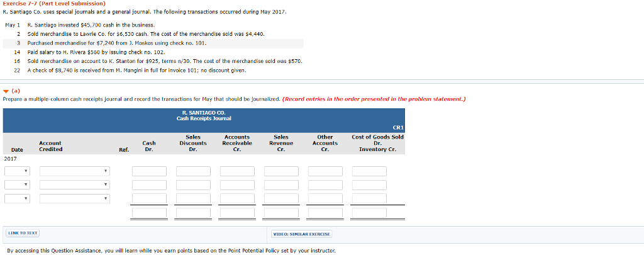Select the first row Accounts Receivable Cr. field

tap(237, 171)
